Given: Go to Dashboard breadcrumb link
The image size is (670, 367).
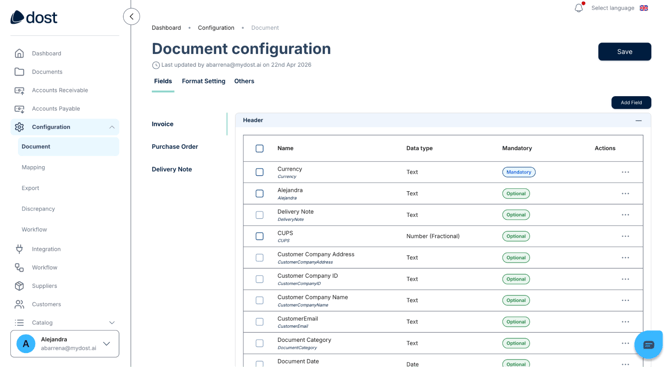Looking at the screenshot, I should tap(166, 28).
